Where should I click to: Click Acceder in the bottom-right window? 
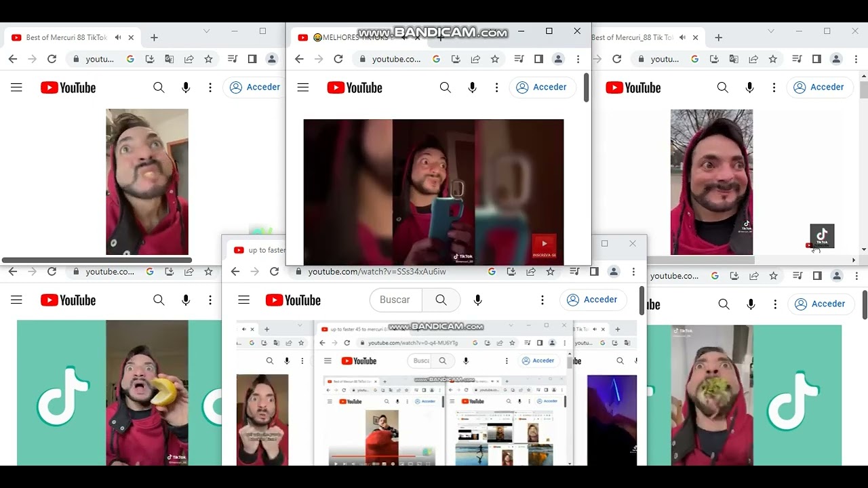[820, 304]
